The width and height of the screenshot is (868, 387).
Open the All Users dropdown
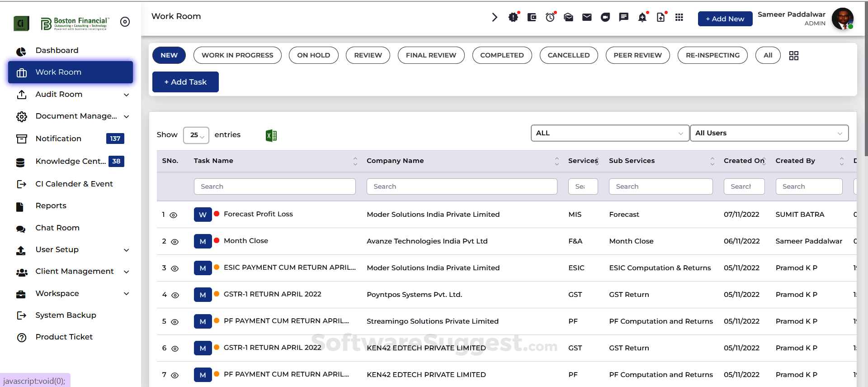769,133
